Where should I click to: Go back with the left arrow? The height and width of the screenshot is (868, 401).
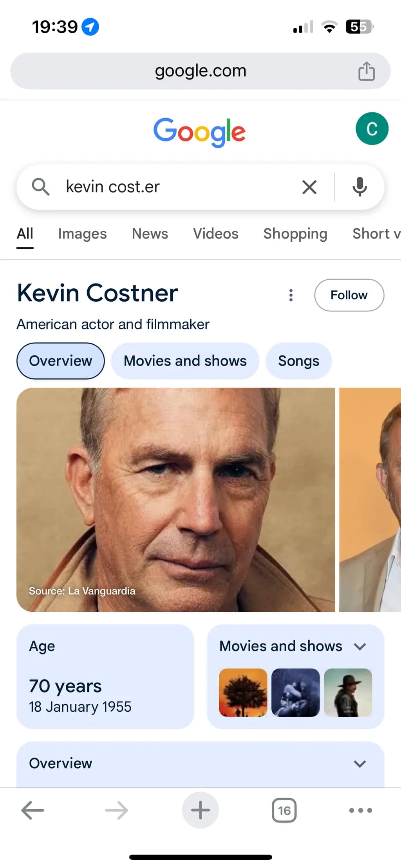coord(33,810)
